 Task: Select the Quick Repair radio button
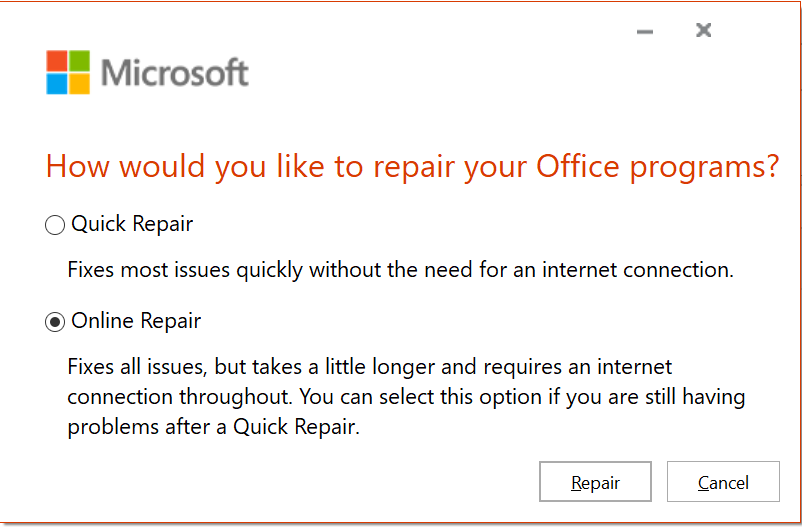pyautogui.click(x=55, y=226)
